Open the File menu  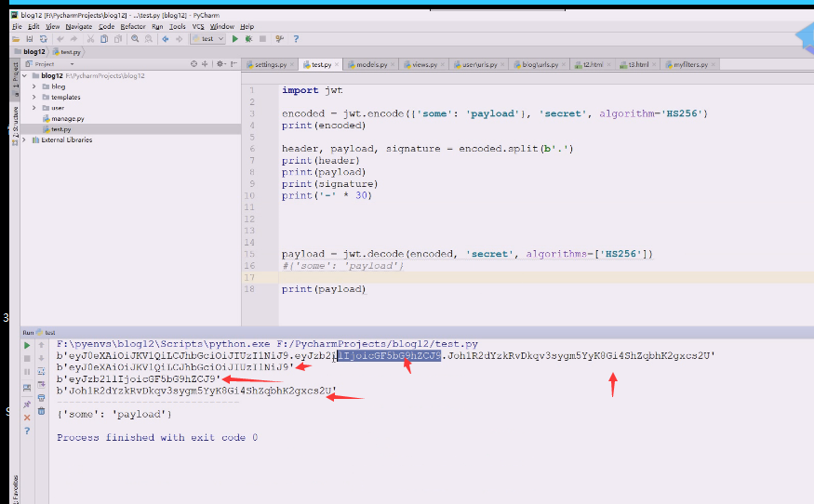point(17,26)
